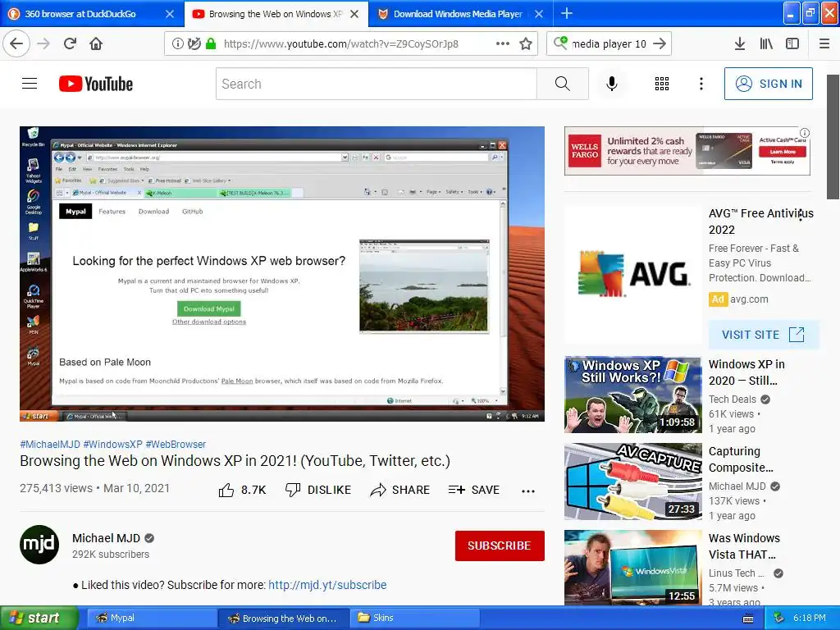Open the browser home page
Viewport: 840px width, 630px height.
[x=96, y=43]
